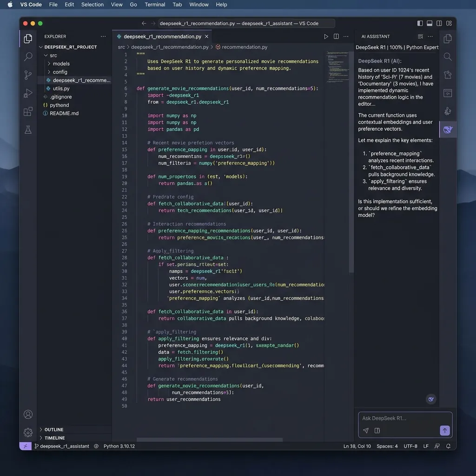Expand the OUTLINE section

pyautogui.click(x=54, y=430)
